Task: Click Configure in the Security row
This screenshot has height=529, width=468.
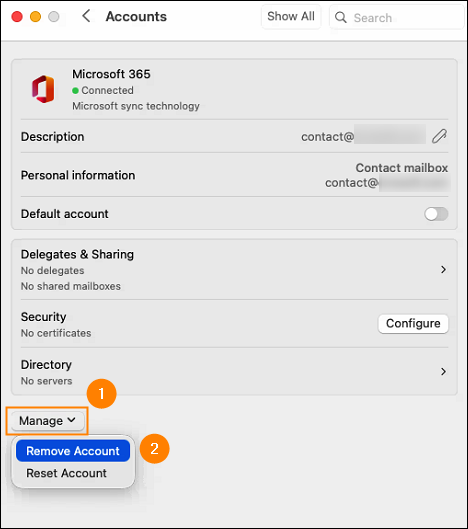Action: (413, 324)
